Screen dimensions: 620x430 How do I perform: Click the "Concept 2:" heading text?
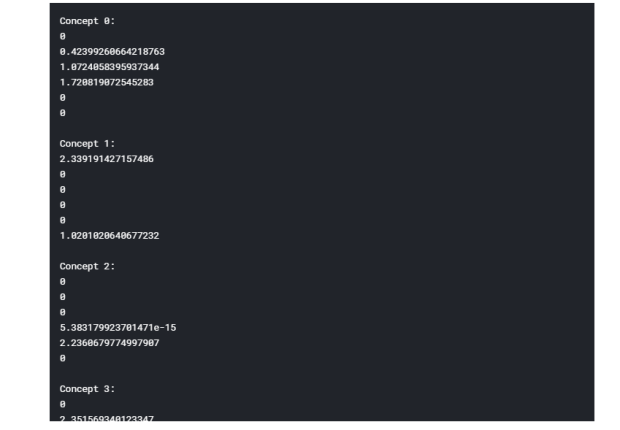[86, 266]
